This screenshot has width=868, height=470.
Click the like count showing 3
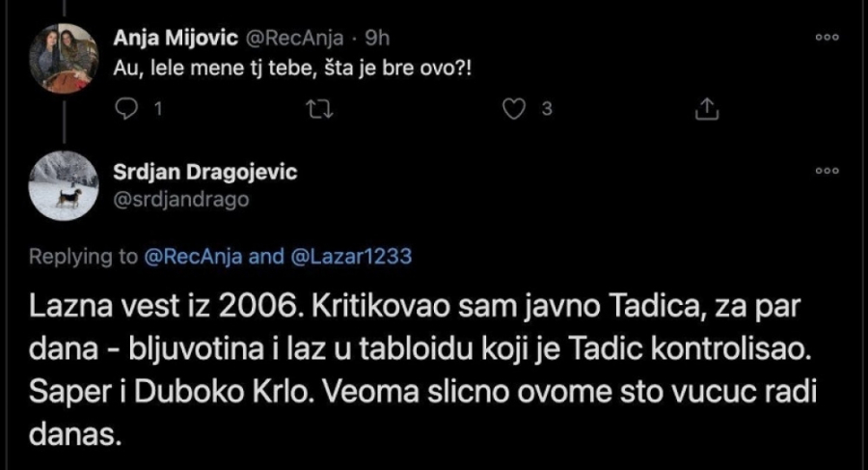[x=545, y=110]
